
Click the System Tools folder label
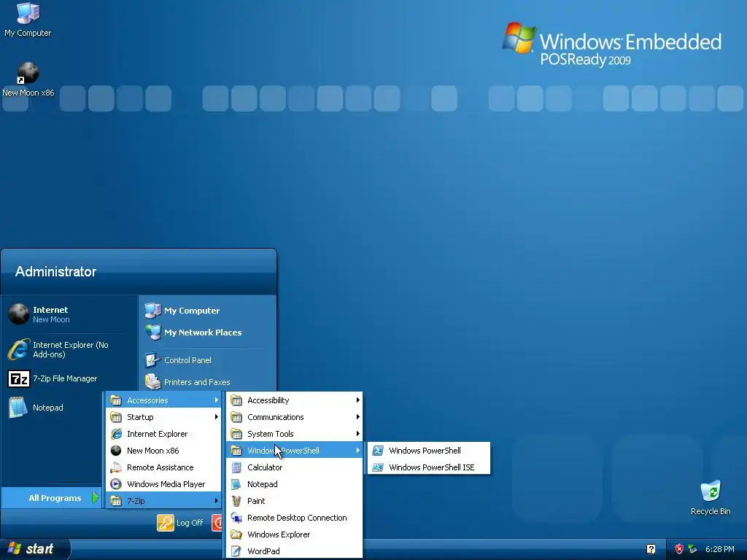(270, 434)
